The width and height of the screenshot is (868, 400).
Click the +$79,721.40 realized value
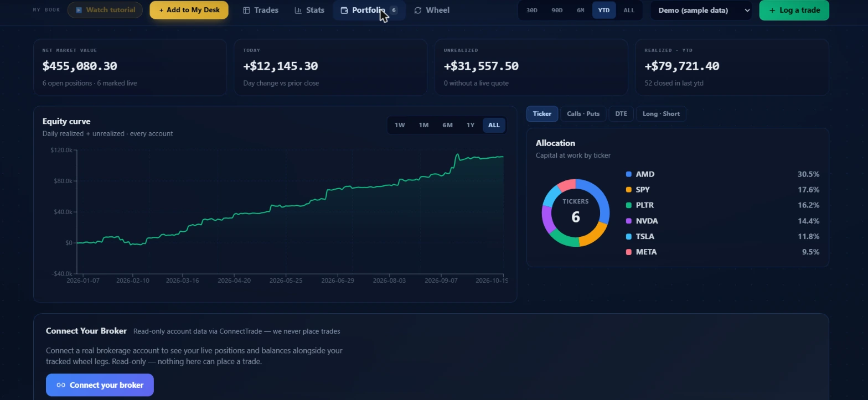pos(682,66)
